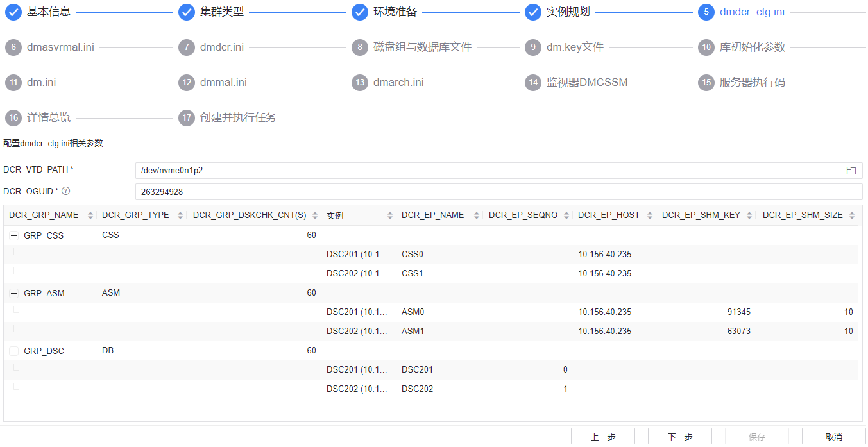Click step number 15 circle icon

[706, 83]
